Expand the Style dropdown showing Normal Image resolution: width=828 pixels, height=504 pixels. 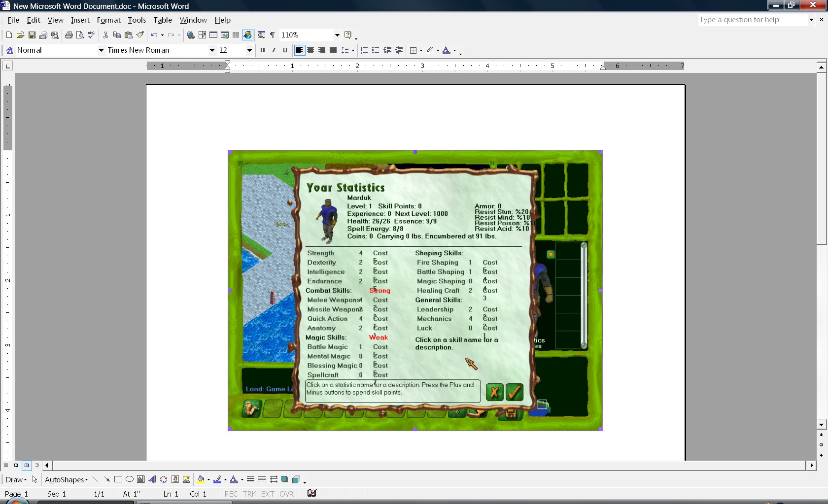coord(101,50)
